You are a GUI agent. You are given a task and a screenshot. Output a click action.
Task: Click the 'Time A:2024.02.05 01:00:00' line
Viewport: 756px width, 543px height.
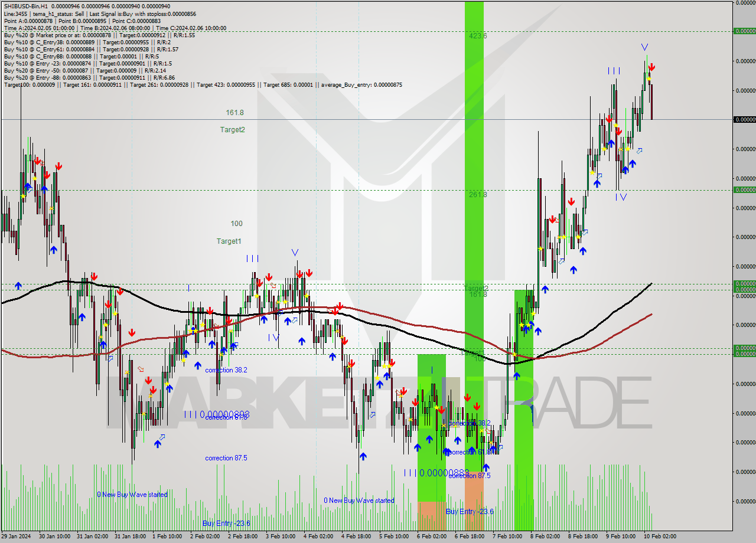[x=115, y=28]
